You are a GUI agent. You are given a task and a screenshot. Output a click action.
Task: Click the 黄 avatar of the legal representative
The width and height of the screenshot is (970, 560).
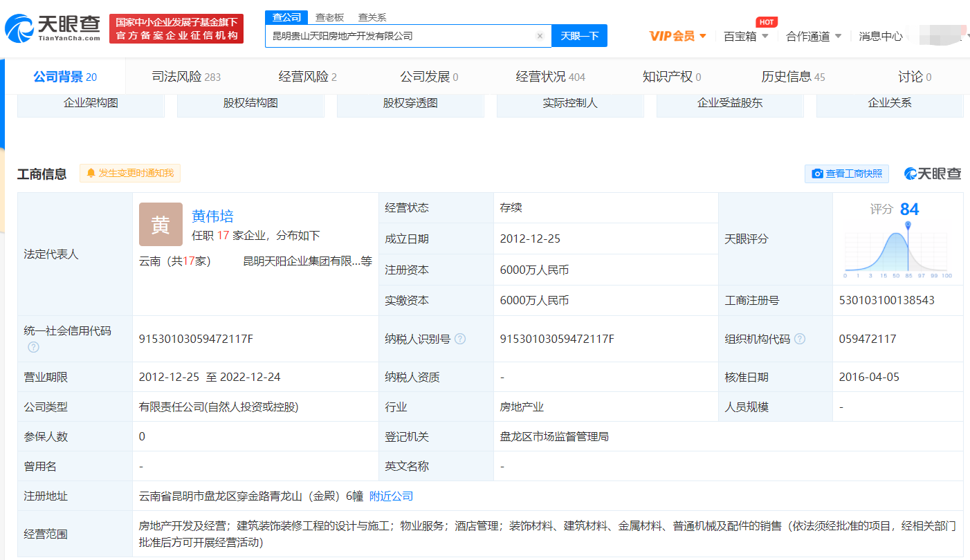(161, 225)
